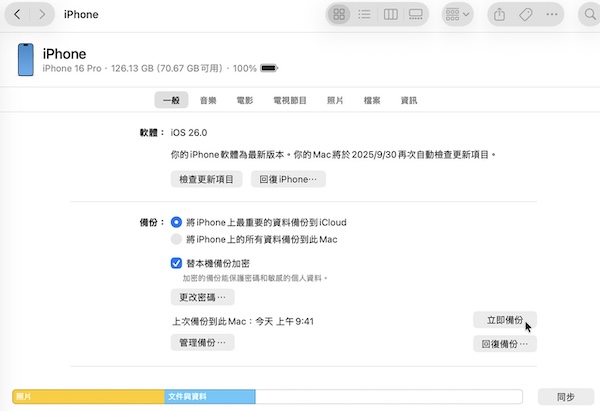Click the 立即備份 button
600x411 pixels.
(x=505, y=320)
